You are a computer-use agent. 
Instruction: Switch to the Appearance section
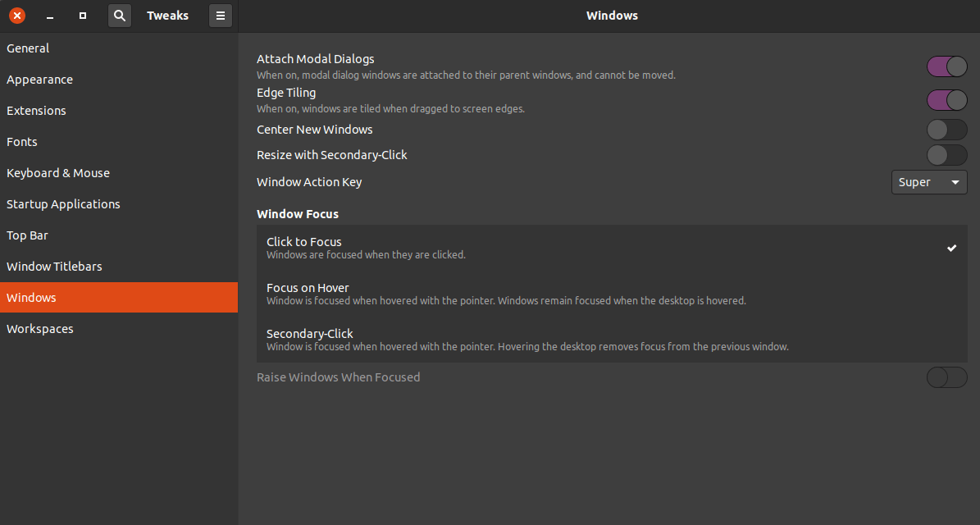pyautogui.click(x=39, y=79)
